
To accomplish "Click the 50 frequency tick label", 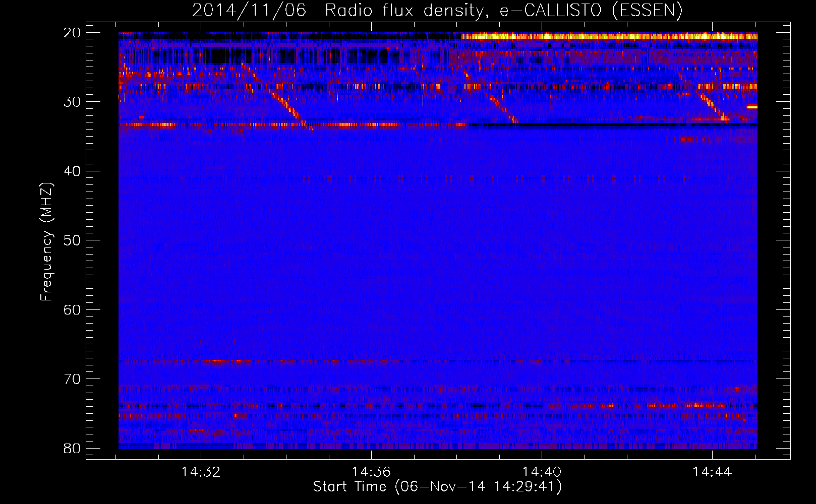I will tap(72, 240).
